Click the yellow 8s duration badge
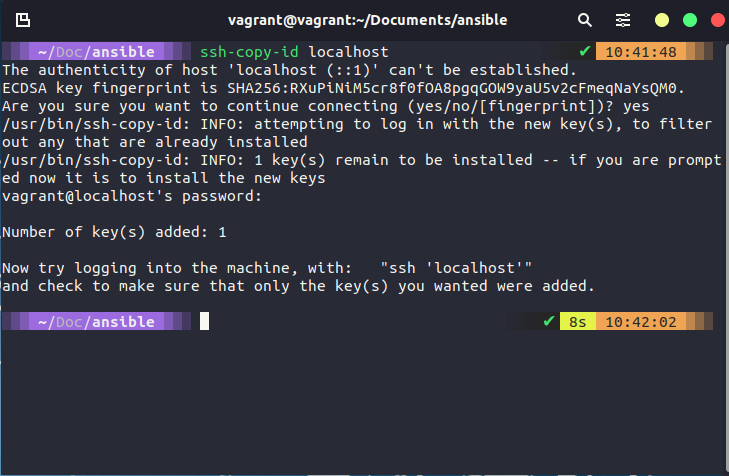Image resolution: width=729 pixels, height=476 pixels. pyautogui.click(x=578, y=322)
